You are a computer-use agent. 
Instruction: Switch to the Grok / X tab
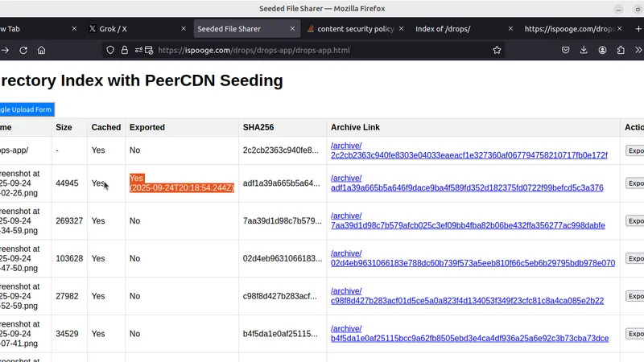113,29
